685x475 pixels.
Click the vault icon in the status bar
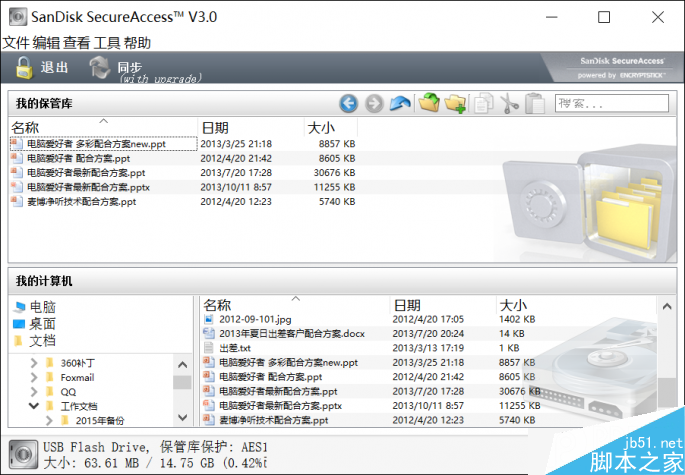click(x=23, y=454)
